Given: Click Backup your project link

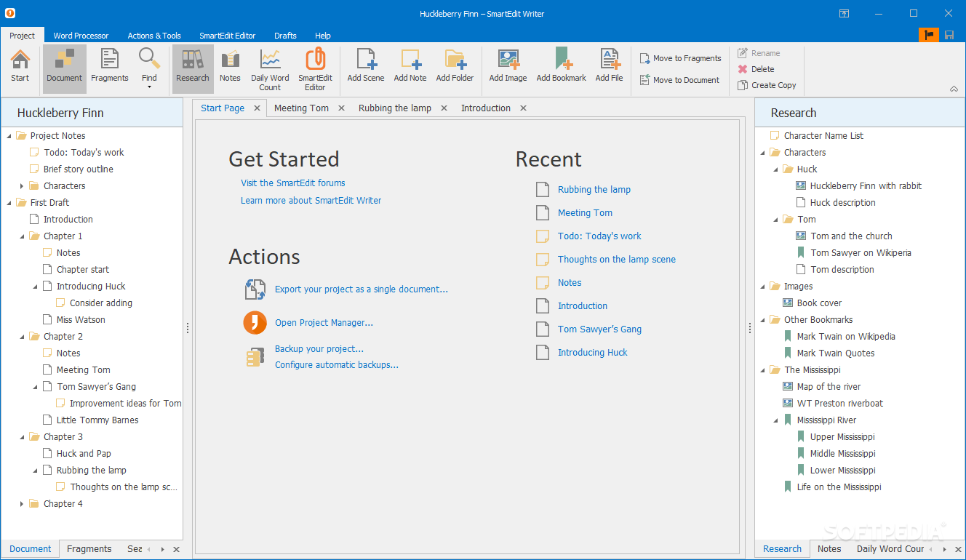Looking at the screenshot, I should 319,349.
